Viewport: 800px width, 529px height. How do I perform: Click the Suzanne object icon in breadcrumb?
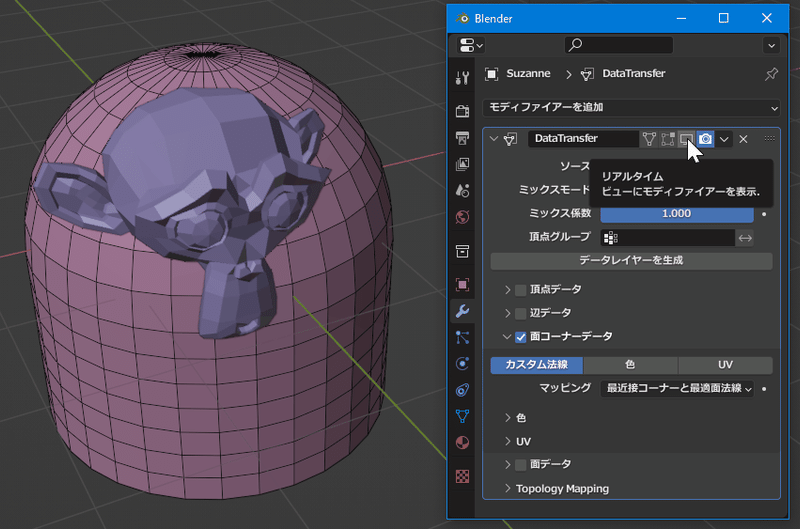pos(491,74)
